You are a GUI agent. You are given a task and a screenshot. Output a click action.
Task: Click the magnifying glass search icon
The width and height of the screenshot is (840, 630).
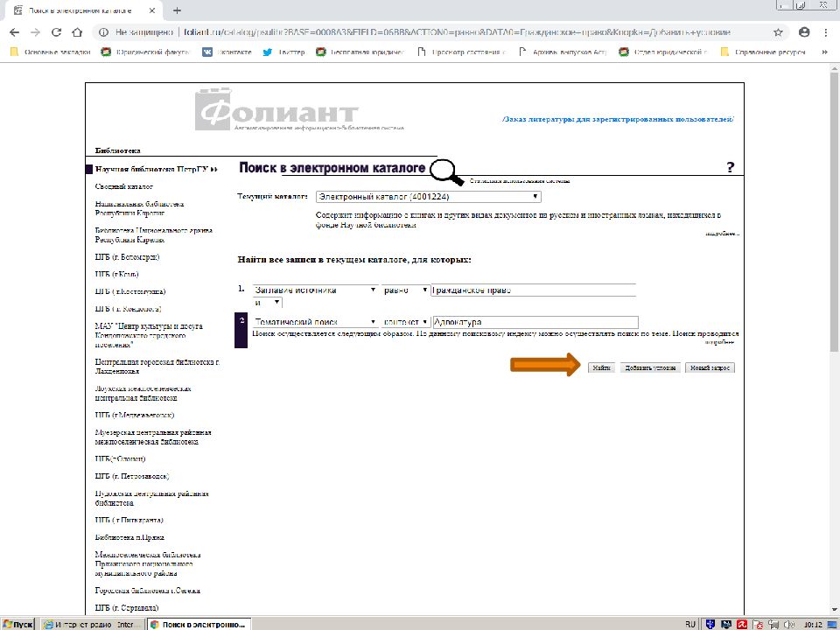pos(445,171)
